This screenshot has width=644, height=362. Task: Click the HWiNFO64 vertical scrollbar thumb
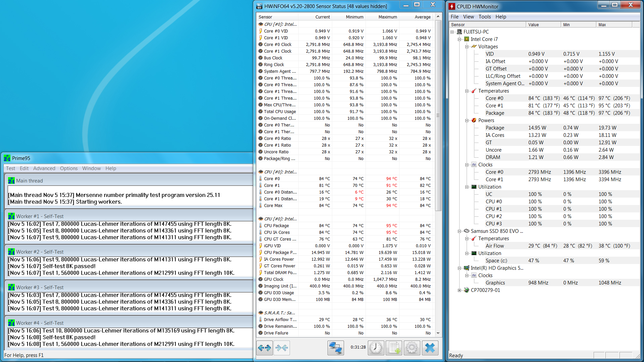438,115
